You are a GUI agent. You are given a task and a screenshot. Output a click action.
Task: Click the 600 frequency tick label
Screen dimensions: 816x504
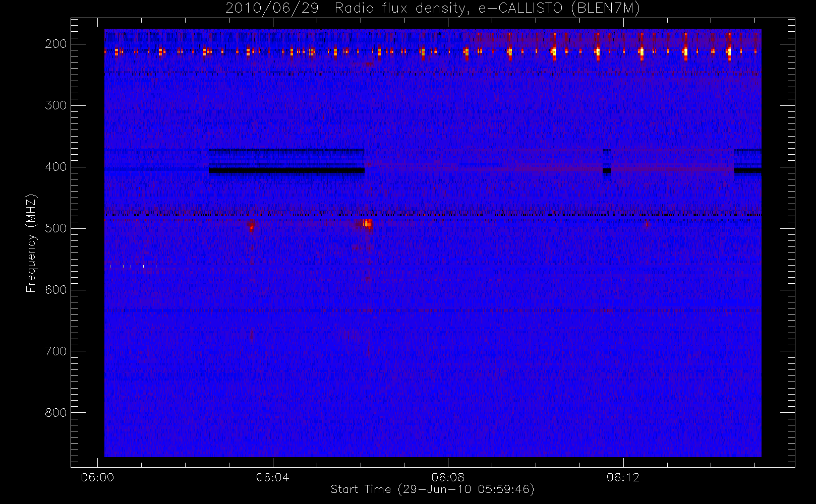[56, 290]
